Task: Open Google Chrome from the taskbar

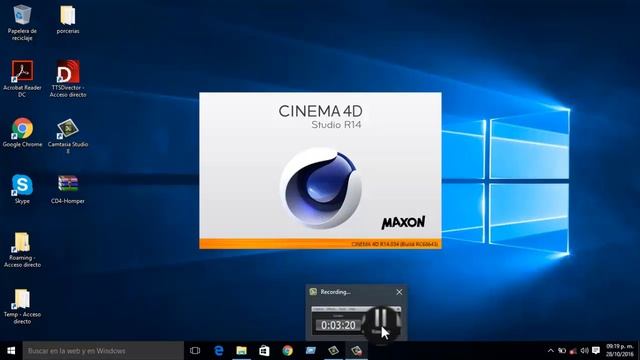Action: coord(287,351)
